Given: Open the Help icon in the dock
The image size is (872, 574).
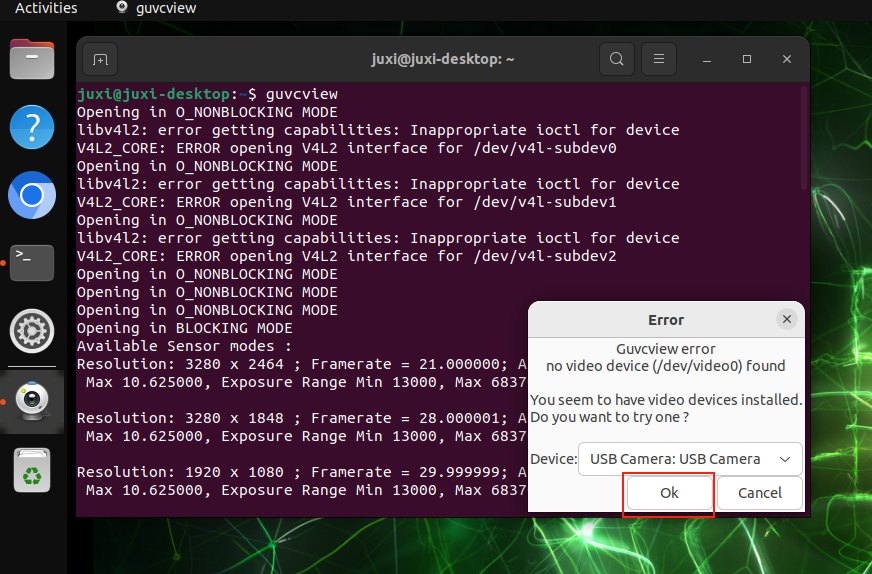Looking at the screenshot, I should [32, 127].
